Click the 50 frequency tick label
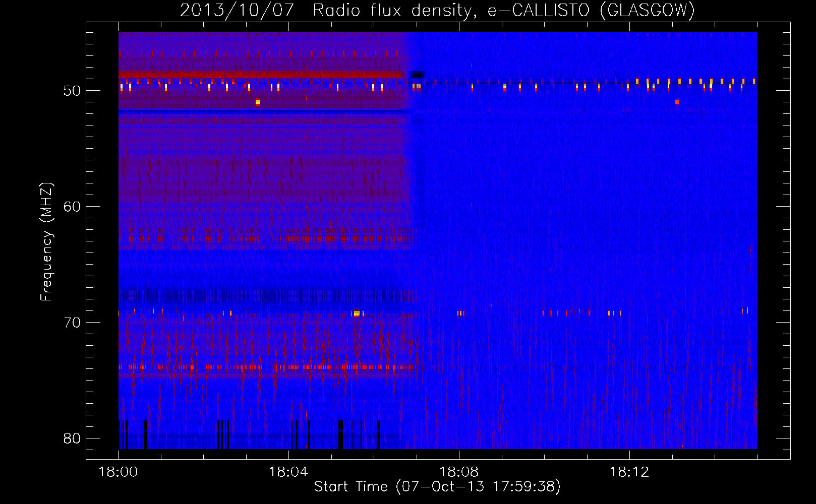This screenshot has width=816, height=504. 72,91
